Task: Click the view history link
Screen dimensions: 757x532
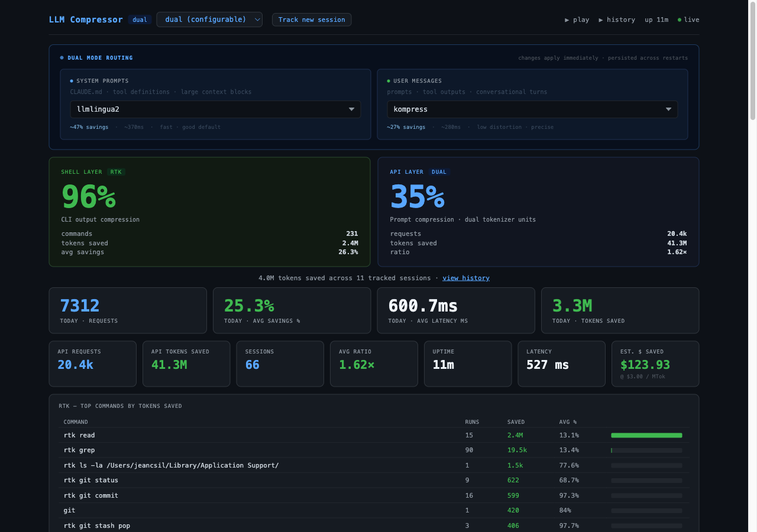Action: (x=466, y=278)
